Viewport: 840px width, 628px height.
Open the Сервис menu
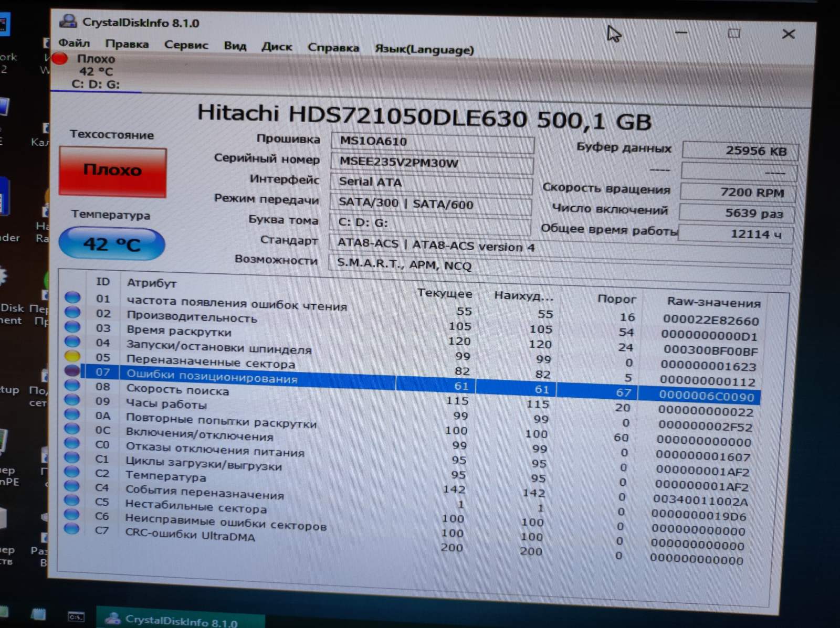186,45
